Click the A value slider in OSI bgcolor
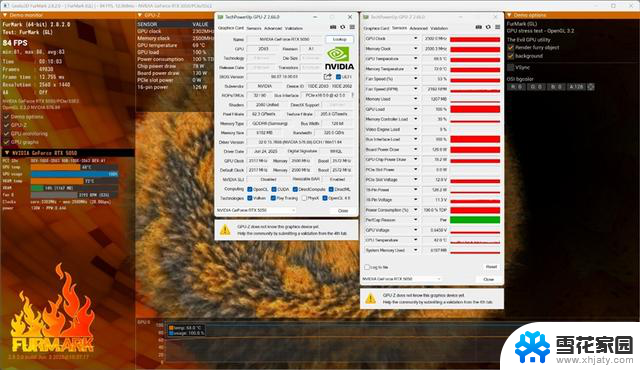 [576, 87]
